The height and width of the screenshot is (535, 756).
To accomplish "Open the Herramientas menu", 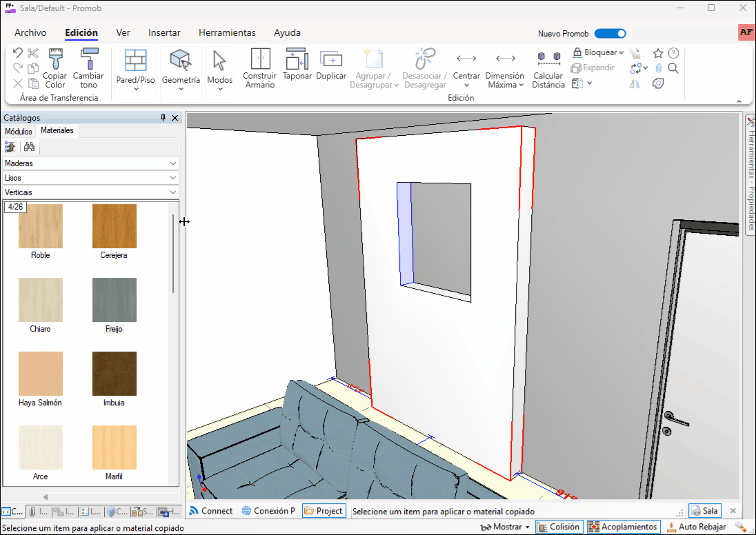I will coord(227,32).
